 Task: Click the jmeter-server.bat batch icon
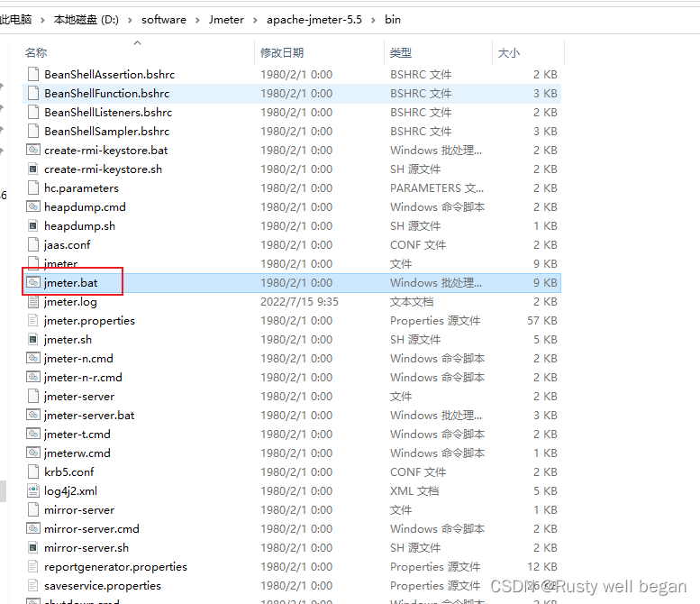point(33,415)
